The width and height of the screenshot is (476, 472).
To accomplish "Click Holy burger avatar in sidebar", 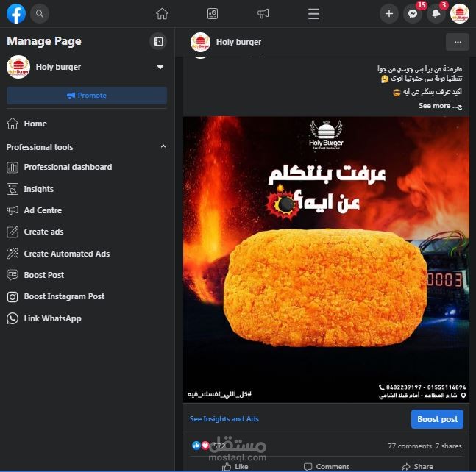I will tap(18, 67).
